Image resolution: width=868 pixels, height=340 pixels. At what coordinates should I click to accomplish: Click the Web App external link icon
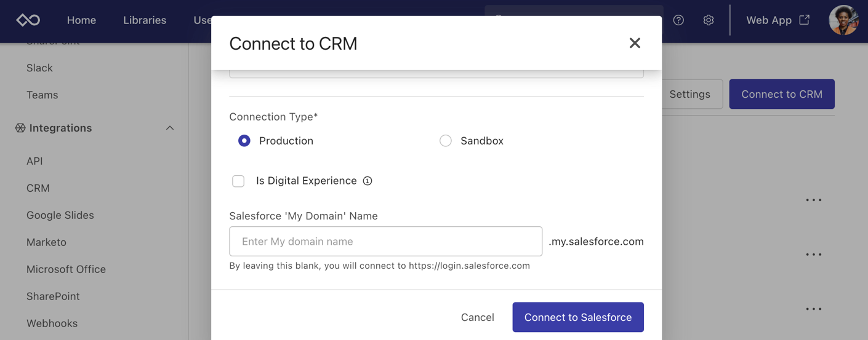804,20
